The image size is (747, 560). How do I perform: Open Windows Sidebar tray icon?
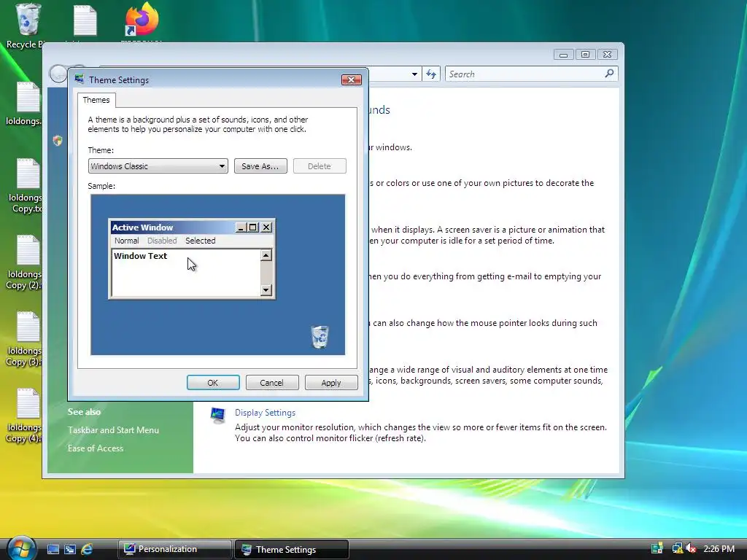coord(657,548)
